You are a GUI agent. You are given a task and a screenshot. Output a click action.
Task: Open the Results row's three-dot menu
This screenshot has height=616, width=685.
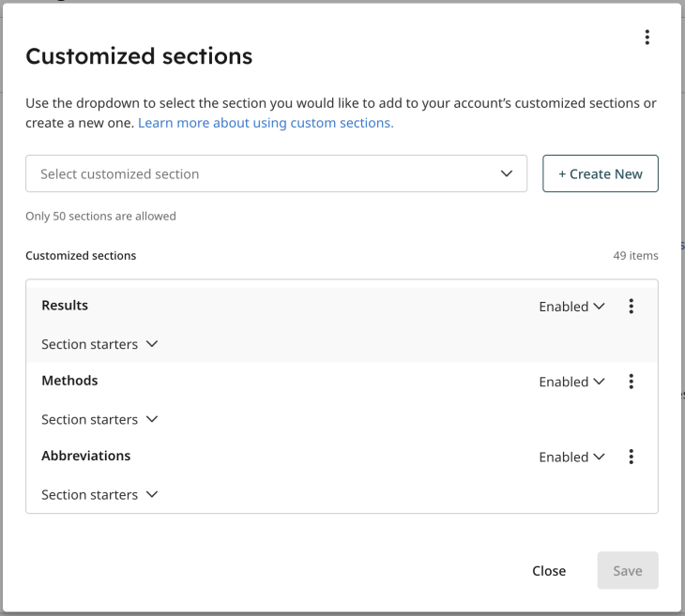tap(631, 306)
